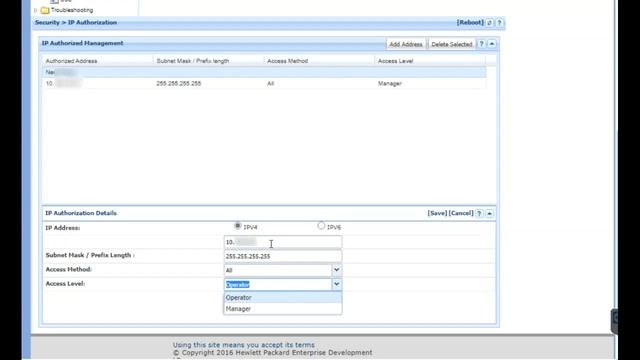The width and height of the screenshot is (640, 360).
Task: Click the Access Method combo box field
Action: tap(278, 270)
